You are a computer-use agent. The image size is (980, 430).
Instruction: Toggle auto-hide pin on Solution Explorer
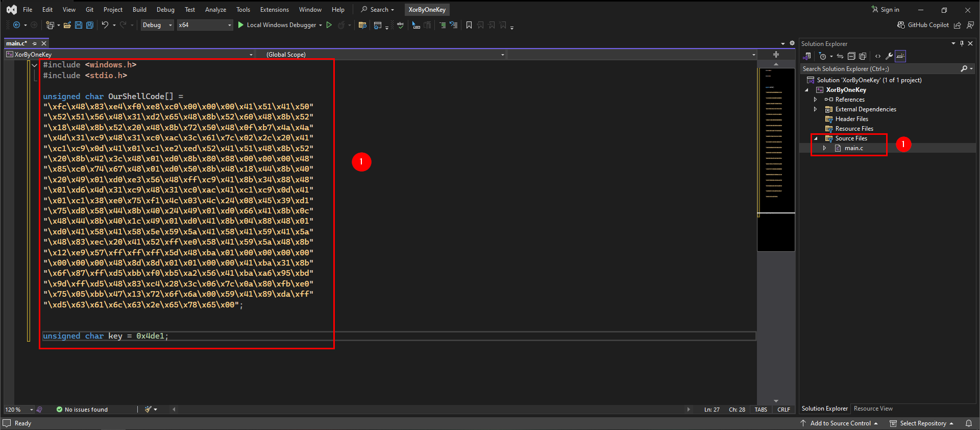962,43
